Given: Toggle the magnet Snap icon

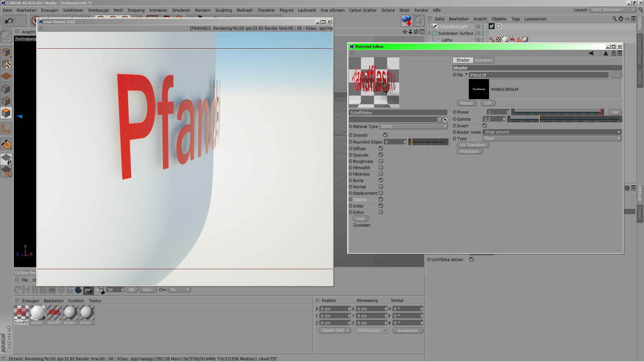Looking at the screenshot, I should (x=6, y=144).
